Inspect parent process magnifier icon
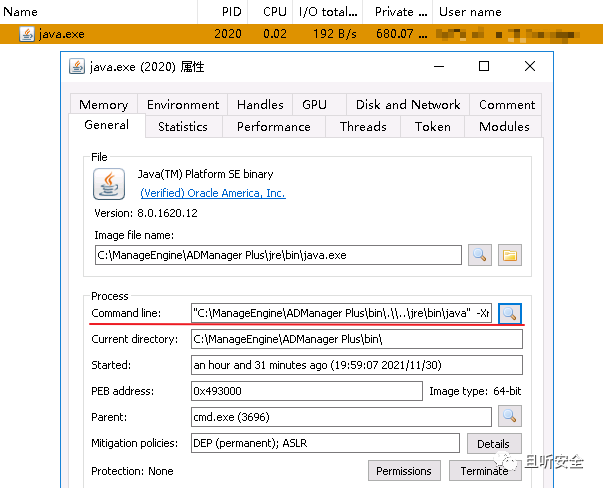Screen dimensions: 603x488 [x=510, y=416]
